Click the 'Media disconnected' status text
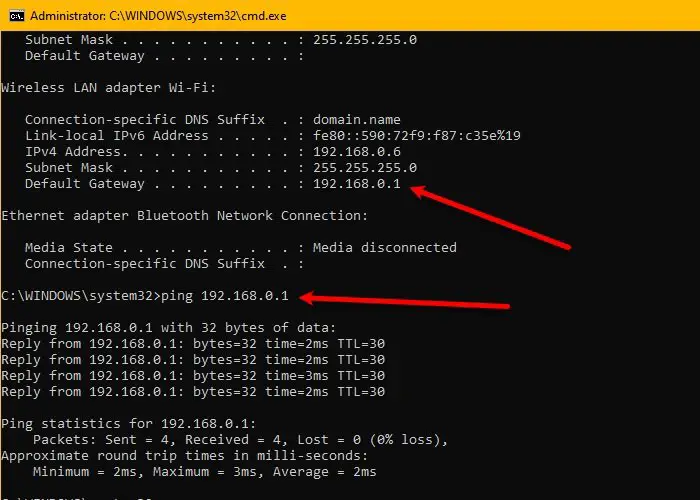Viewport: 700px width, 500px height. pyautogui.click(x=385, y=248)
